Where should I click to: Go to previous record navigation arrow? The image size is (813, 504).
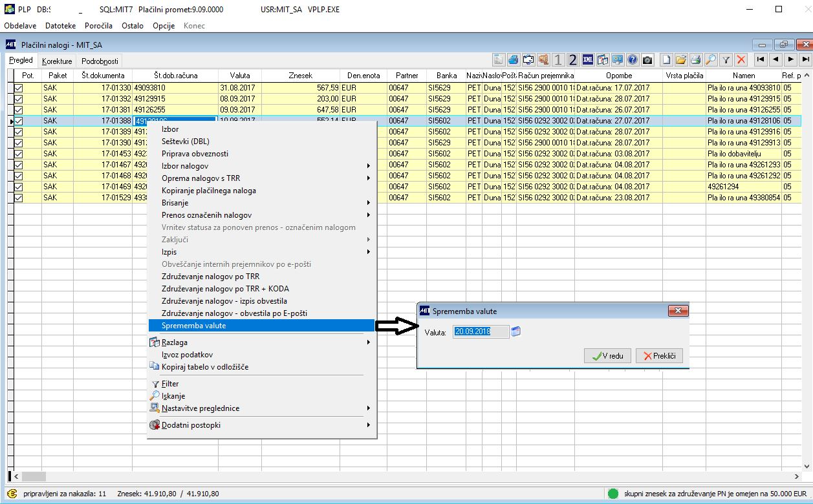click(x=775, y=59)
